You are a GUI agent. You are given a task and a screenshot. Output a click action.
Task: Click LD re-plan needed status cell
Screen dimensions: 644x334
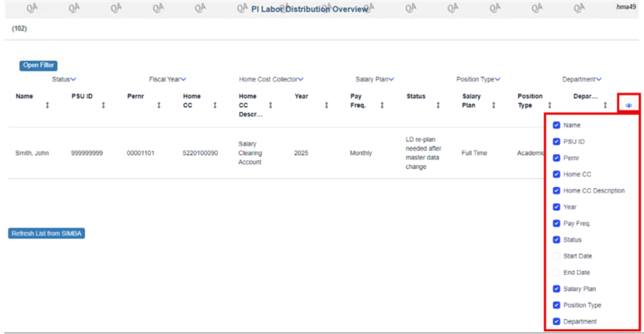pyautogui.click(x=424, y=153)
